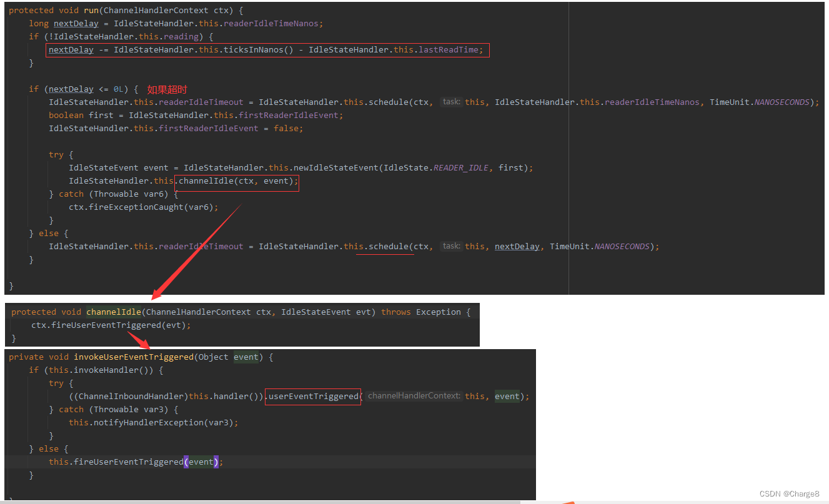Click 'invokeUserEventTriggered' method name
This screenshot has width=829, height=504.
click(134, 357)
